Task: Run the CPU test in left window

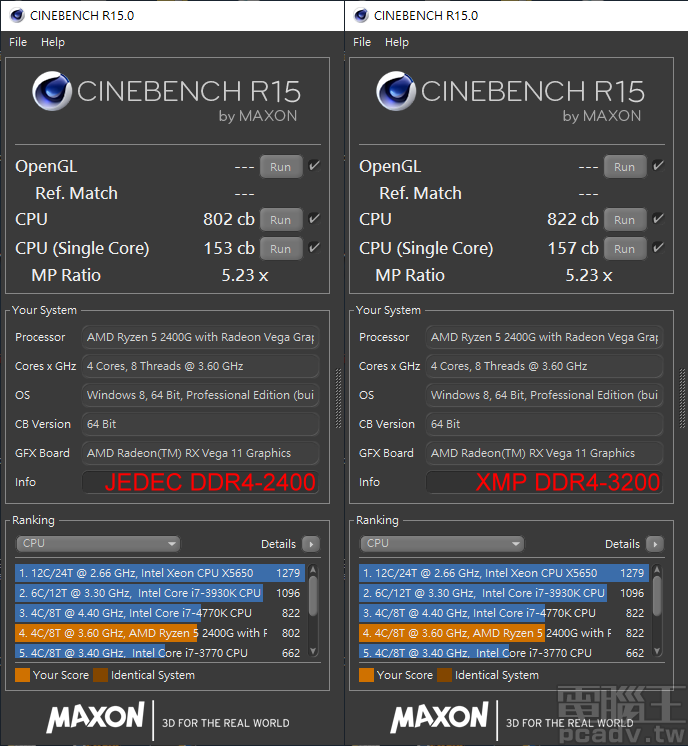Action: (280, 220)
